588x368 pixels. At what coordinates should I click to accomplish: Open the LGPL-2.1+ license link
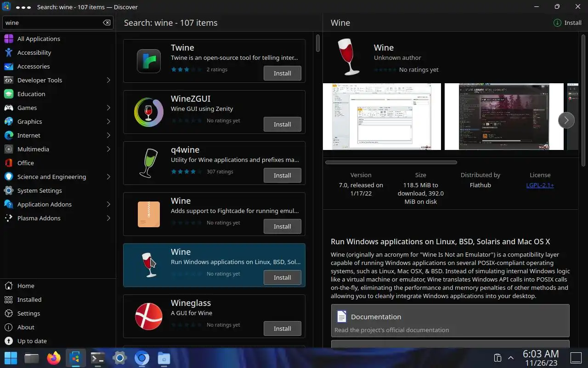point(540,185)
